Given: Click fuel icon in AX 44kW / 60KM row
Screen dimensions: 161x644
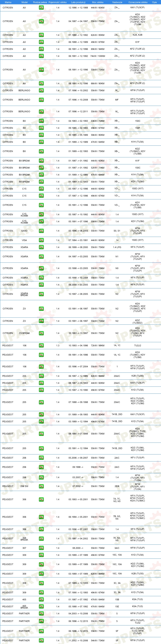Looking at the screenshot, I should pyautogui.click(x=41, y=7).
